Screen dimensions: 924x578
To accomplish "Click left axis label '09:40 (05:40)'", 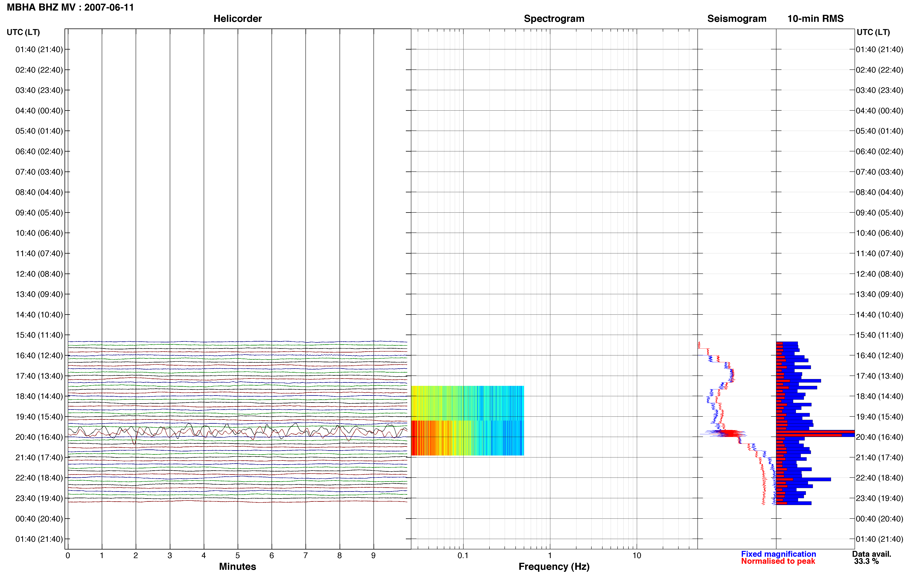I will 39,213.
